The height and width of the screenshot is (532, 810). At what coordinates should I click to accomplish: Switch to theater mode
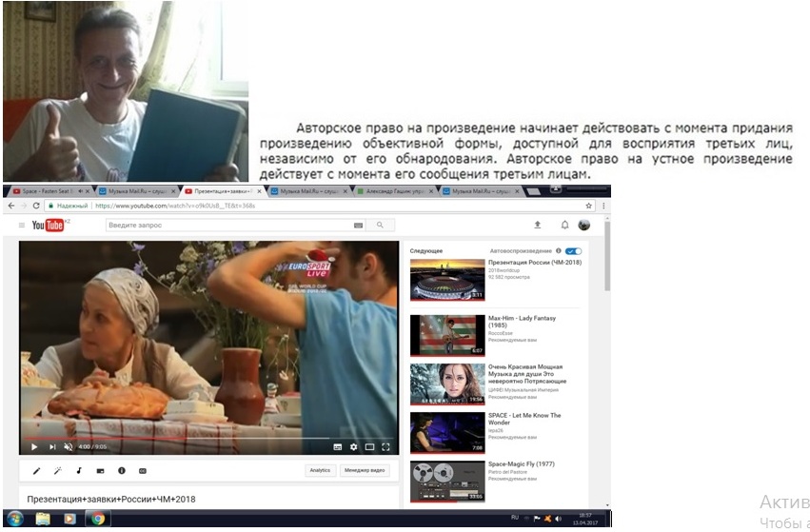369,446
